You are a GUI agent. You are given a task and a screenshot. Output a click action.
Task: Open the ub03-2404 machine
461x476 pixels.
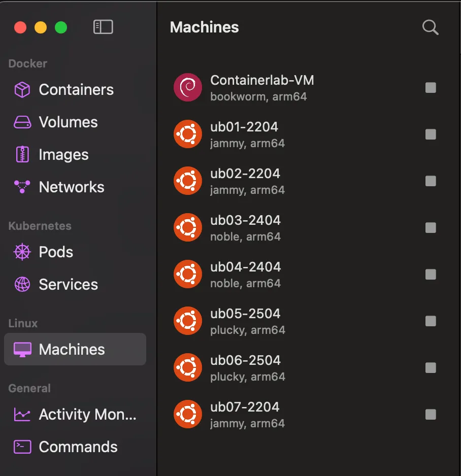[245, 227]
